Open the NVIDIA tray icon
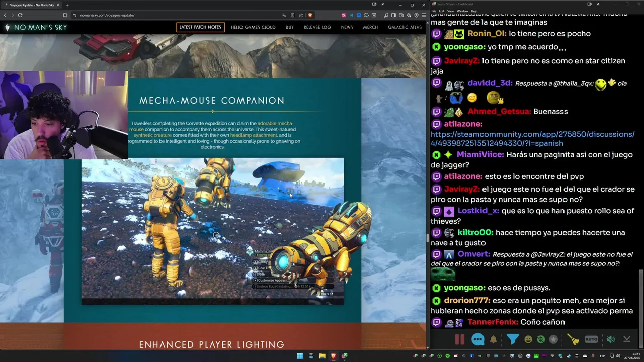 click(480, 356)
